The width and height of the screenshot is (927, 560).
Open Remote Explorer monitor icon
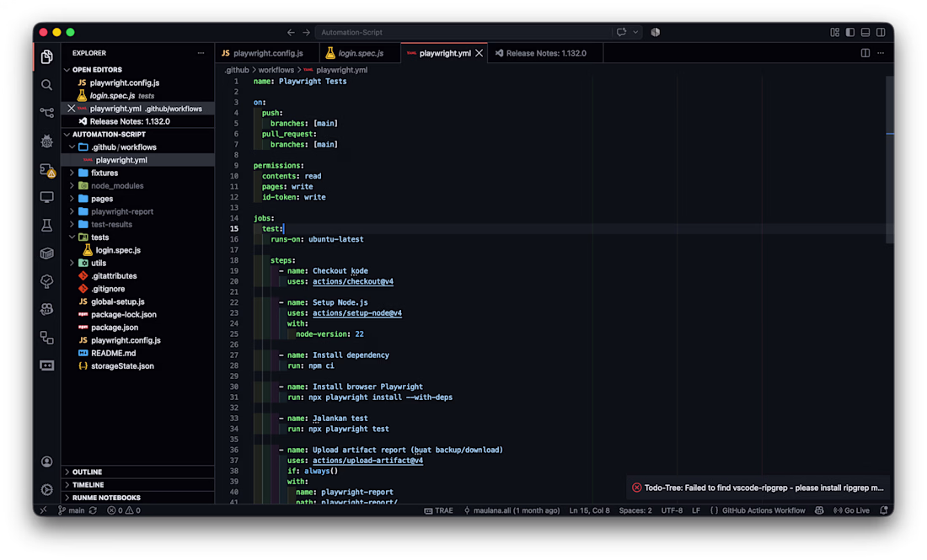[x=46, y=197]
